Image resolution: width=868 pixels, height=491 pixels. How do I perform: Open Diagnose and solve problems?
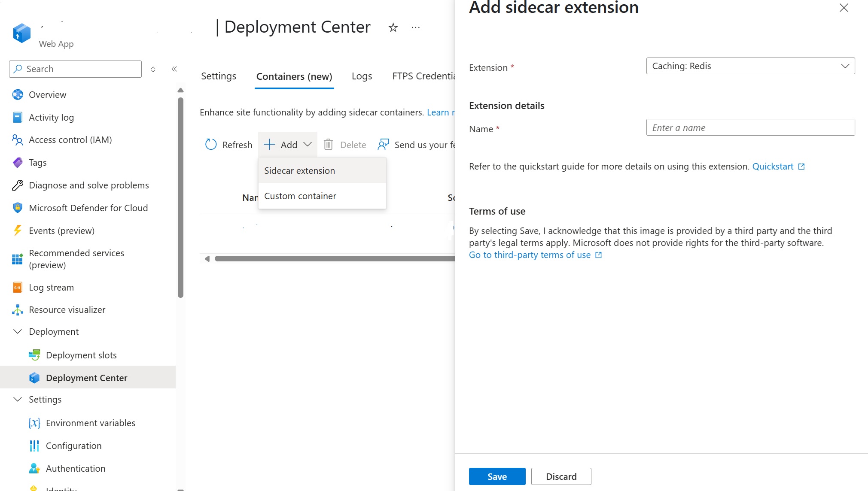[88, 185]
